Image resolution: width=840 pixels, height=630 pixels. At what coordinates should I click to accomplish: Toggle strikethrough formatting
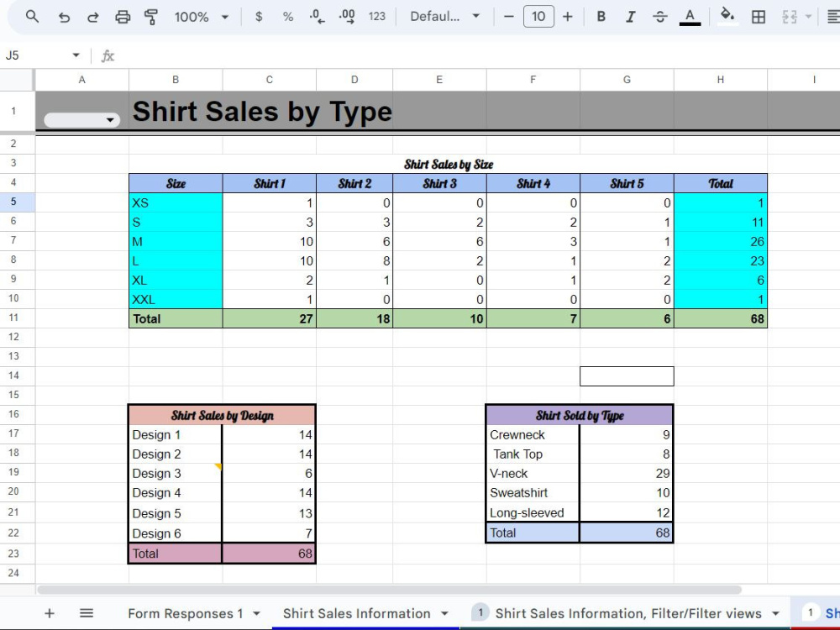tap(660, 17)
